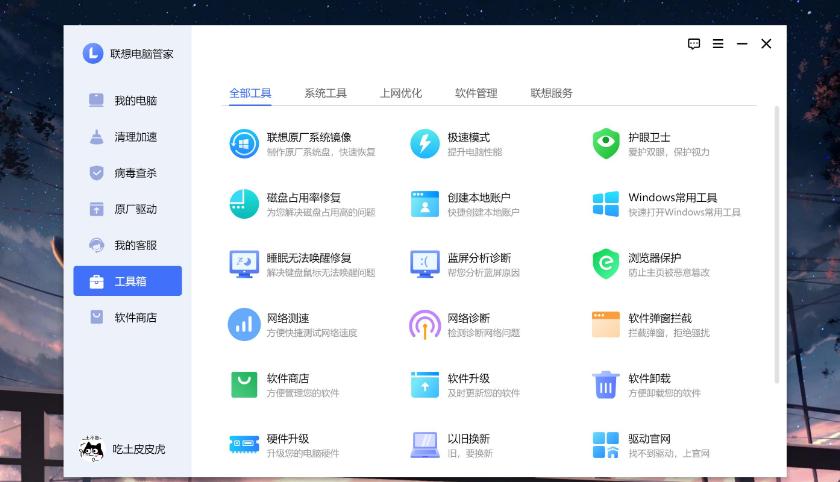Screen dimensions: 840x482
Task: Open 软件商店 in sidebar
Action: point(128,318)
